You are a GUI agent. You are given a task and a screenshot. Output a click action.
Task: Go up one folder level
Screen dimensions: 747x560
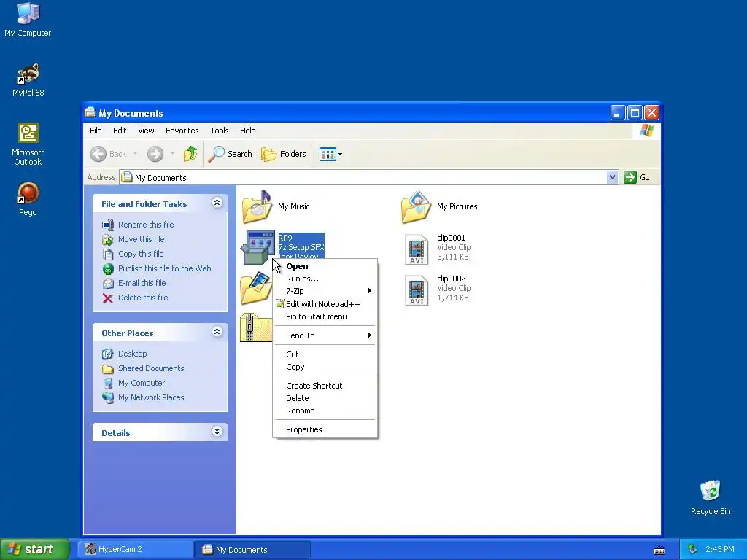point(190,154)
